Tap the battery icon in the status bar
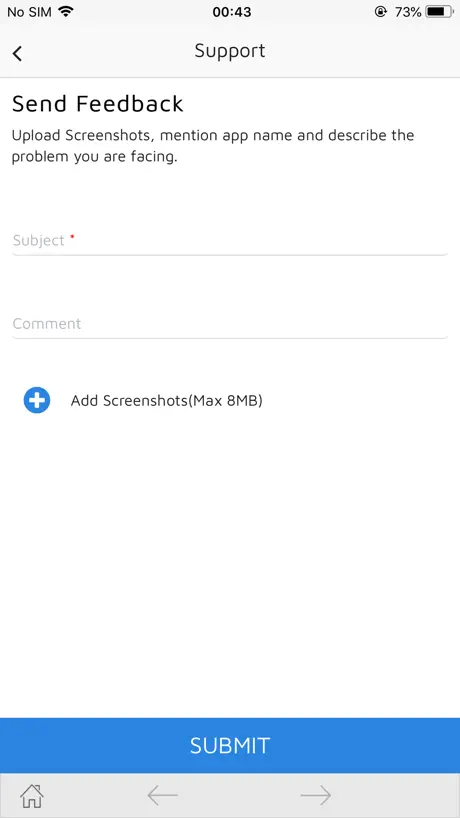Viewport: 460px width, 818px height. point(439,11)
